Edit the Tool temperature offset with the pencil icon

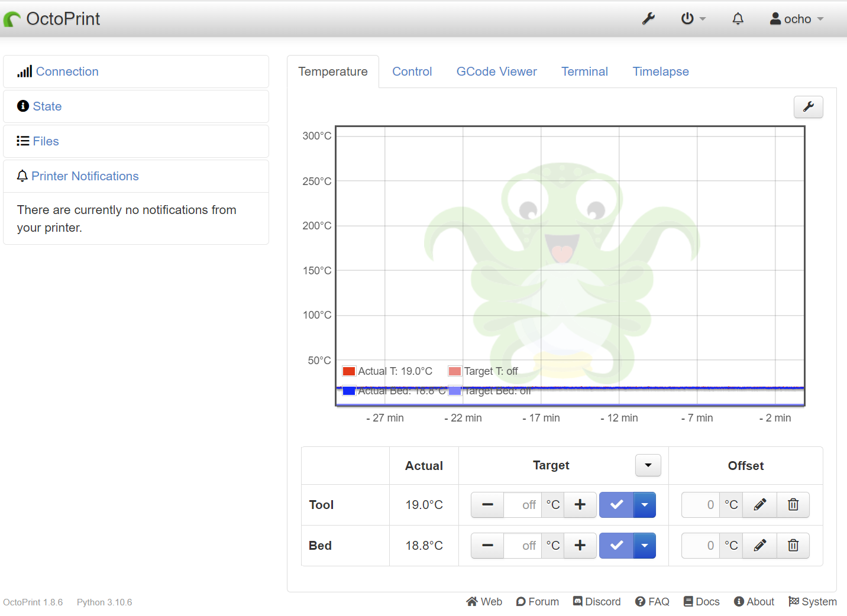coord(759,504)
